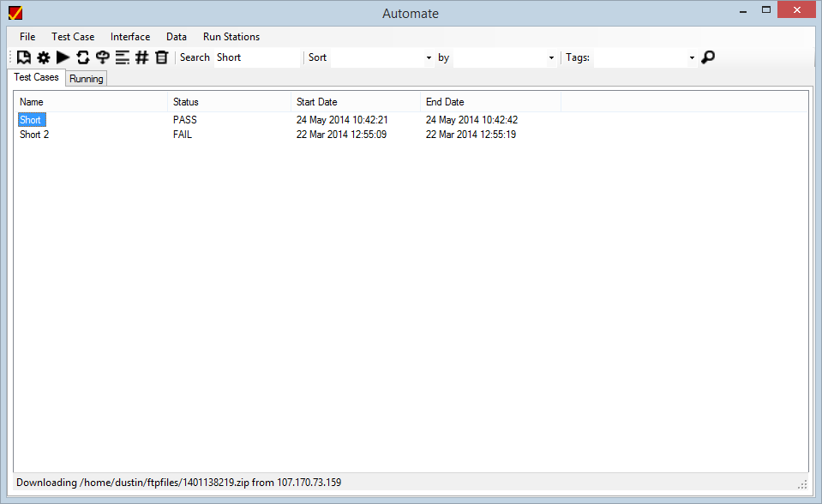
Task: Open the File menu
Action: pos(27,37)
